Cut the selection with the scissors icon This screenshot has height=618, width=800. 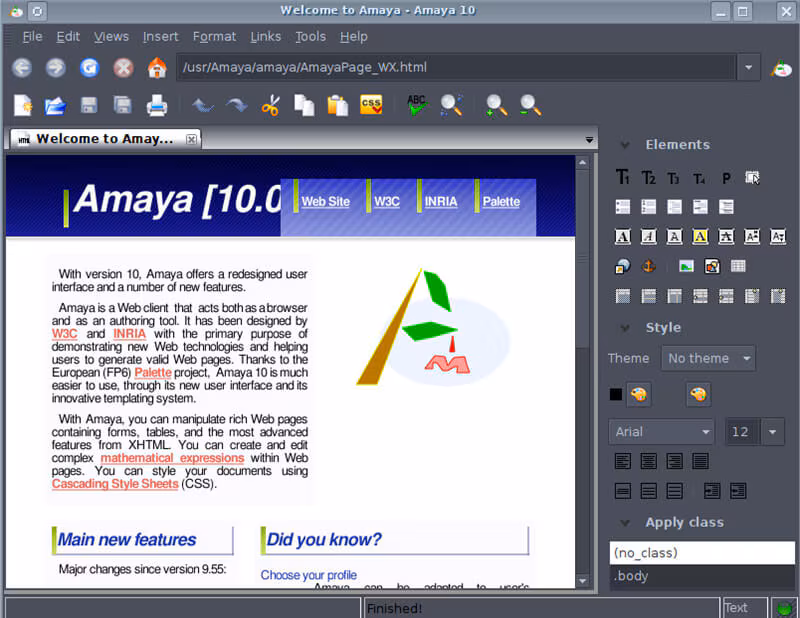[270, 106]
